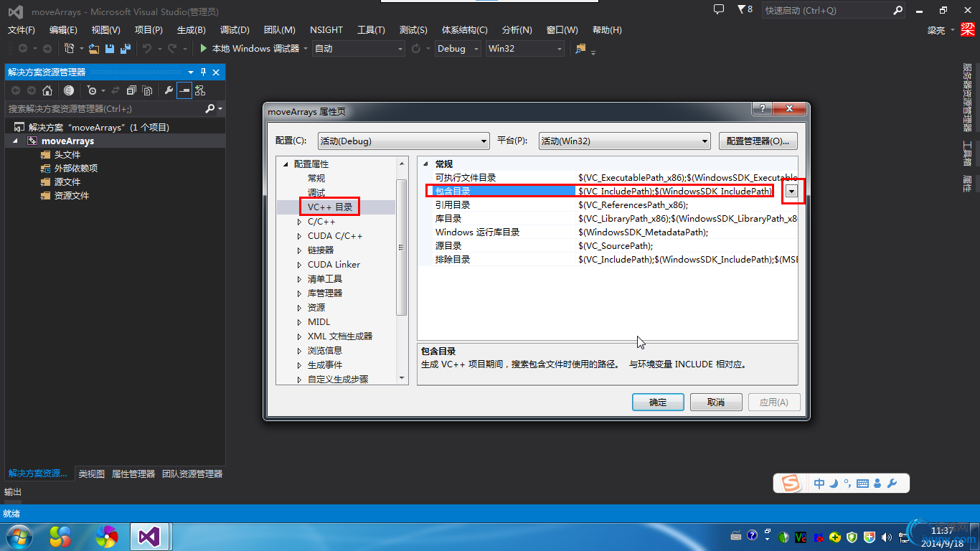This screenshot has height=551, width=980.
Task: Collapse the 常规 property group
Action: click(426, 164)
